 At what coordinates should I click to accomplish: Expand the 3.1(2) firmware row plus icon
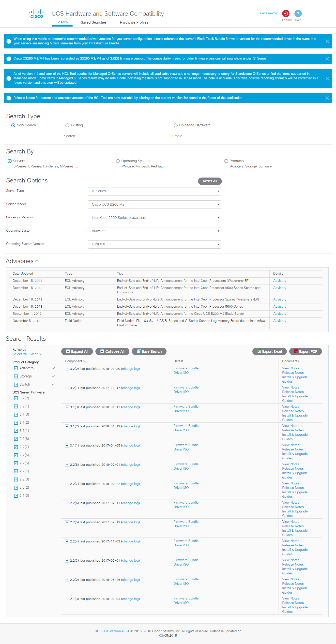click(x=67, y=426)
